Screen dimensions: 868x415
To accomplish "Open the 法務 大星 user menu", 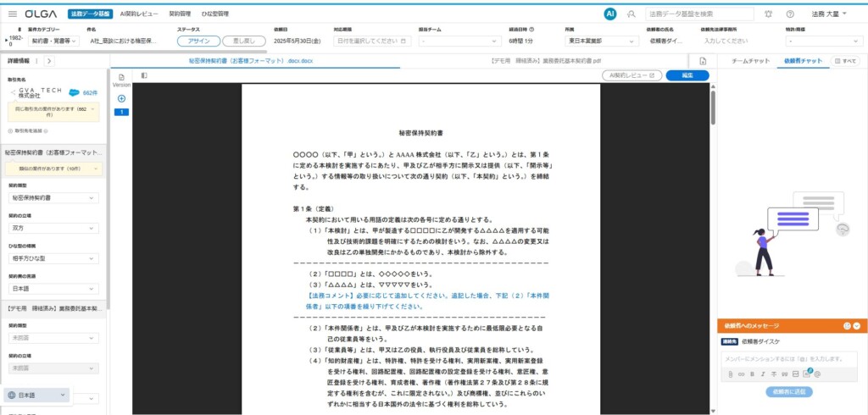I will [829, 14].
